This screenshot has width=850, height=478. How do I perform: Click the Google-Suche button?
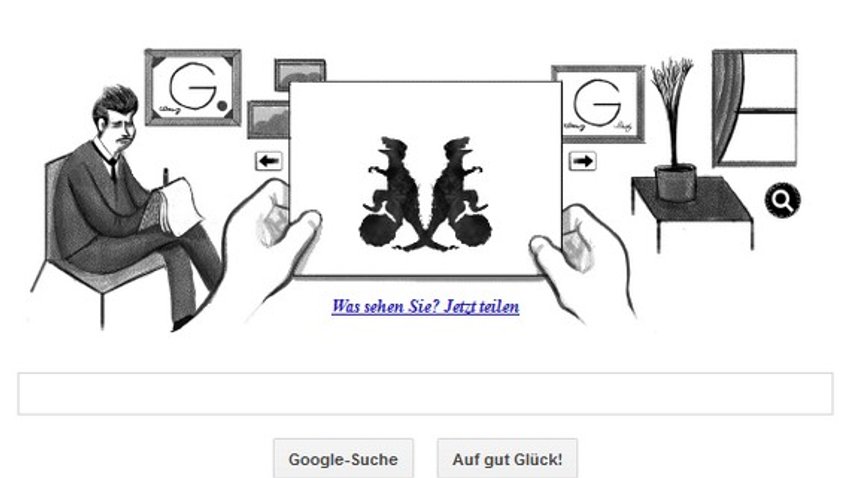[x=343, y=459]
